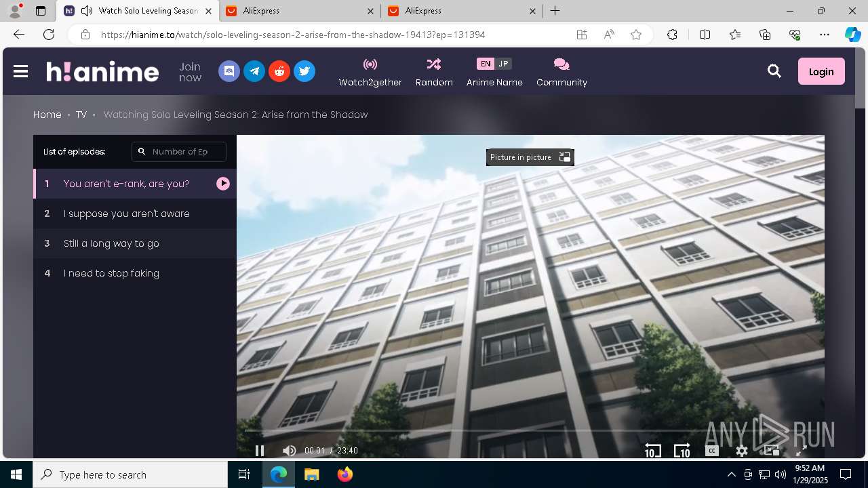Open the Reddit join link
This screenshot has height=488, width=868.
tap(279, 71)
